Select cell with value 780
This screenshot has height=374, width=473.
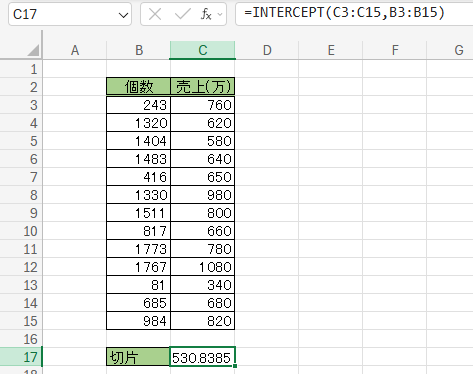203,249
